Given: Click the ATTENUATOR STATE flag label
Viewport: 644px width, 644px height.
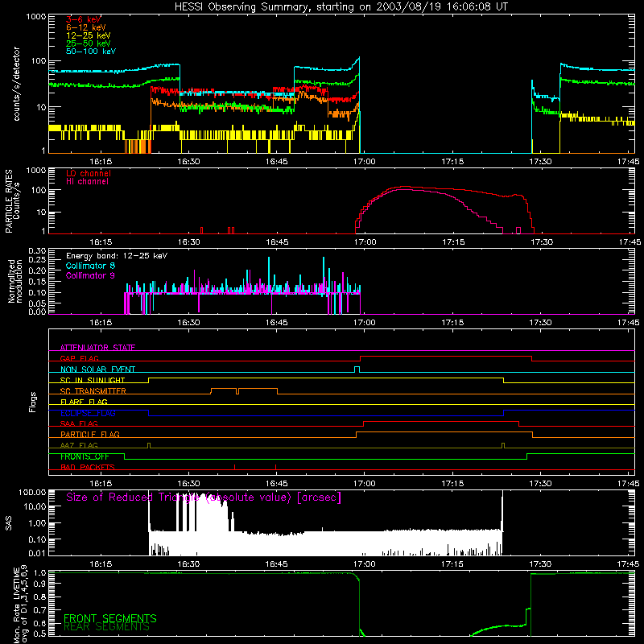Looking at the screenshot, I should pyautogui.click(x=97, y=348).
